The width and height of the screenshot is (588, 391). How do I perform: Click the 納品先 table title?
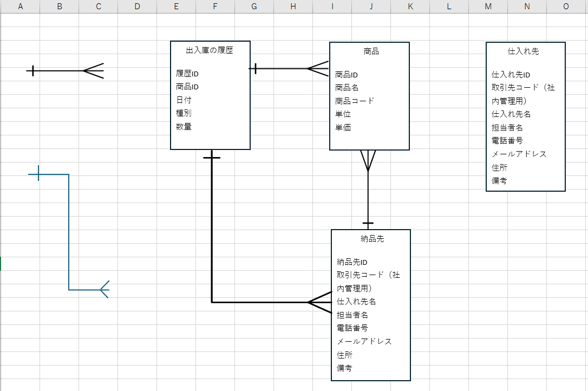[x=372, y=239]
